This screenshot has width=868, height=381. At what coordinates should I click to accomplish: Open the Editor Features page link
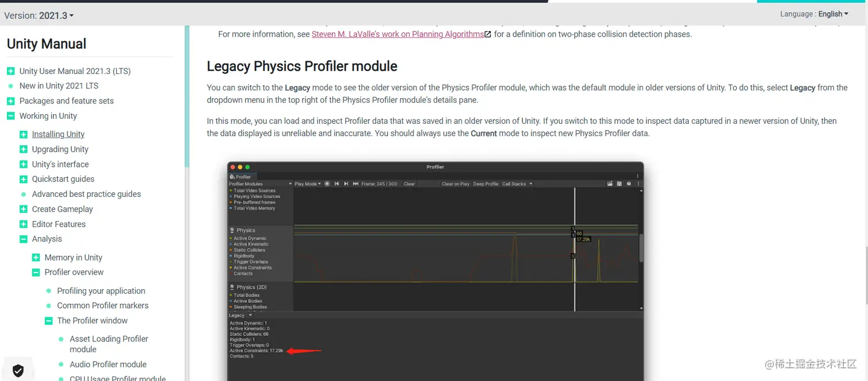point(59,224)
